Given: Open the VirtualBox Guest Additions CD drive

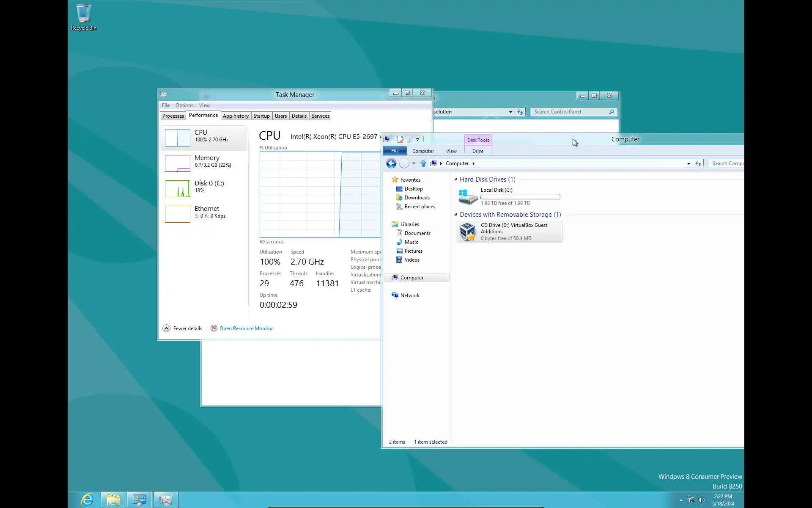Looking at the screenshot, I should 468,232.
